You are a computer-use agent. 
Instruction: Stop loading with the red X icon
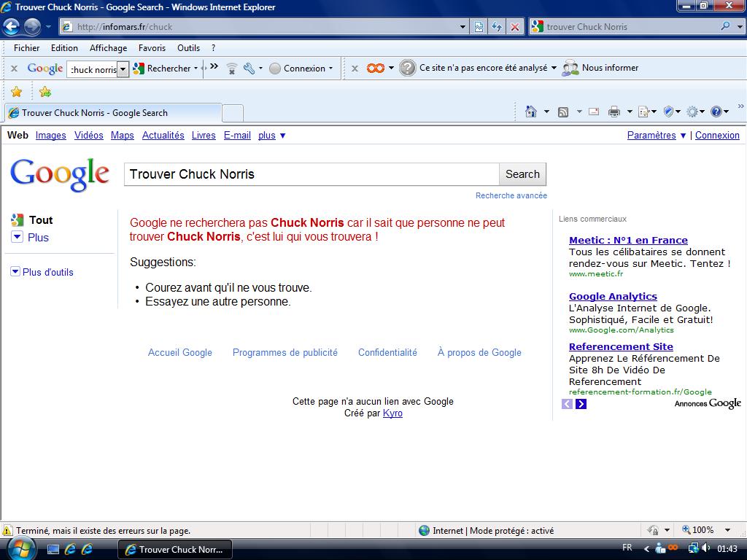click(515, 27)
